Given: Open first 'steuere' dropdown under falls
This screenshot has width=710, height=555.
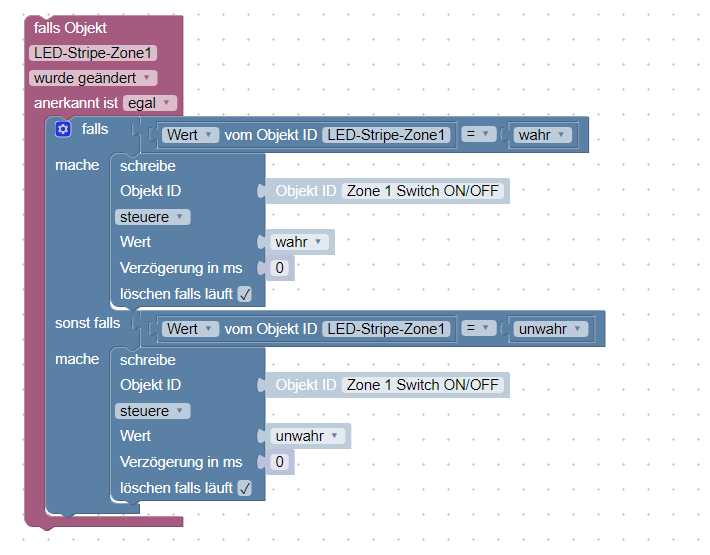Looking at the screenshot, I should coord(153,217).
